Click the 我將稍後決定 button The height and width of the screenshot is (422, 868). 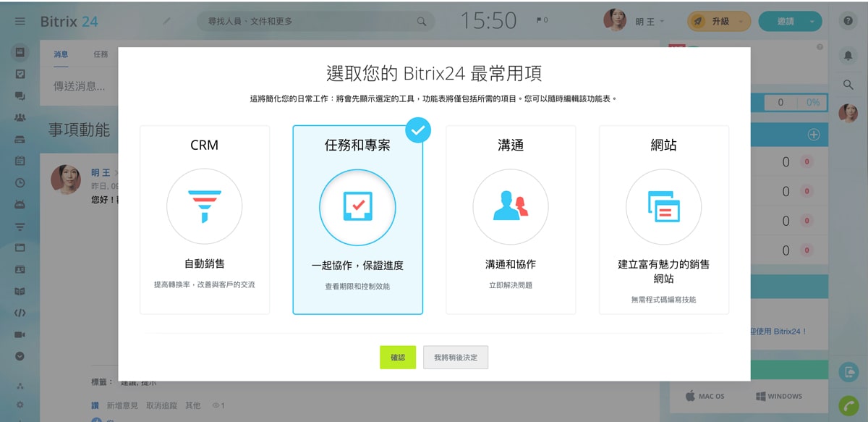coord(456,358)
